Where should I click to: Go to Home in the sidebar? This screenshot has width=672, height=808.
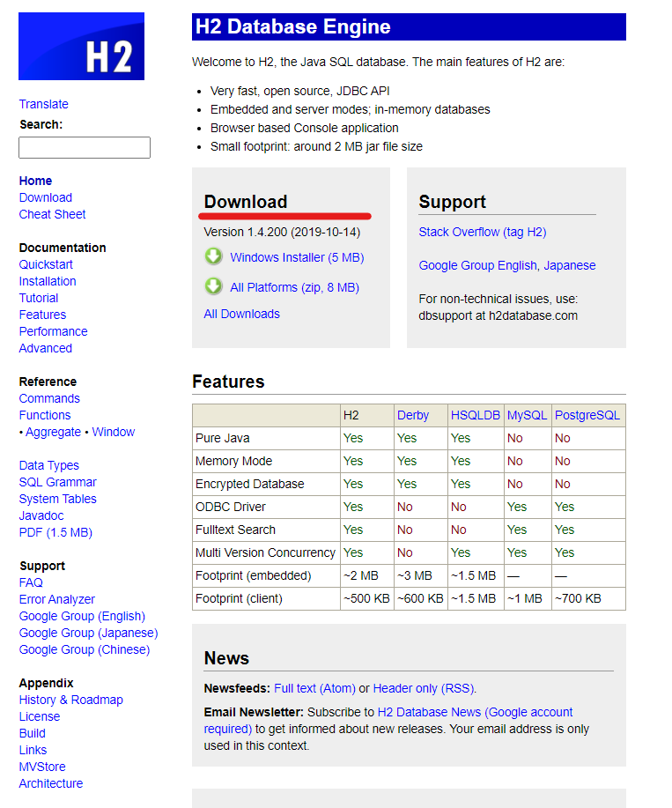click(35, 181)
